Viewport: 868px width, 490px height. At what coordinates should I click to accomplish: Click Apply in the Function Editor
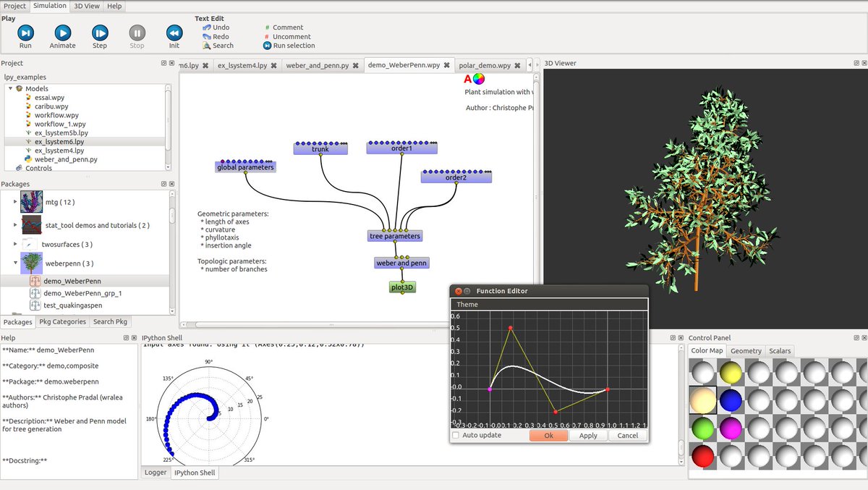click(x=588, y=435)
